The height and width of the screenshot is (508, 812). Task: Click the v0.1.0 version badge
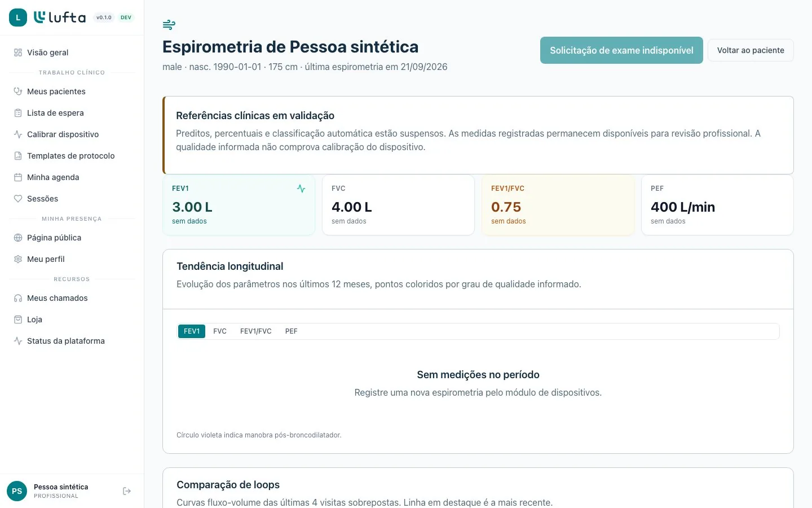point(104,17)
